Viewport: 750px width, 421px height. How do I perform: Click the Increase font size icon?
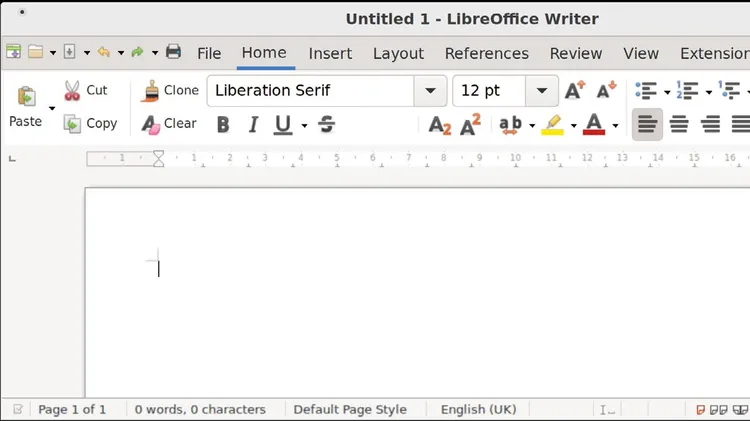(x=574, y=90)
